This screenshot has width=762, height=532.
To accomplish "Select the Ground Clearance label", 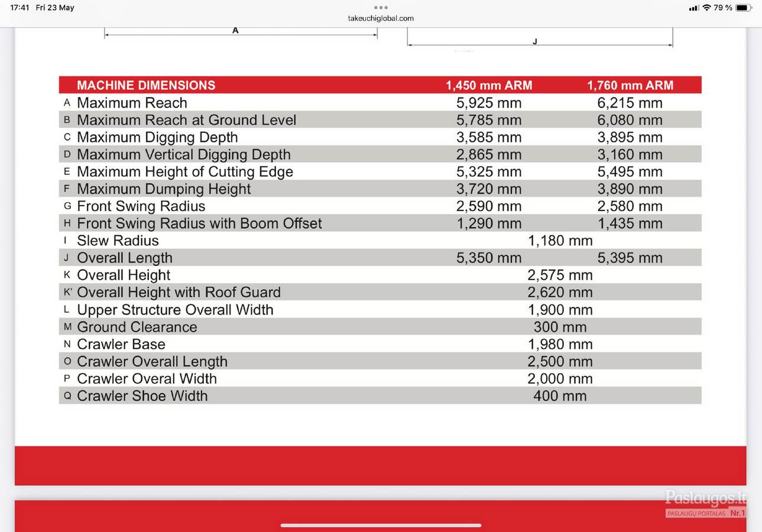I will pos(137,327).
